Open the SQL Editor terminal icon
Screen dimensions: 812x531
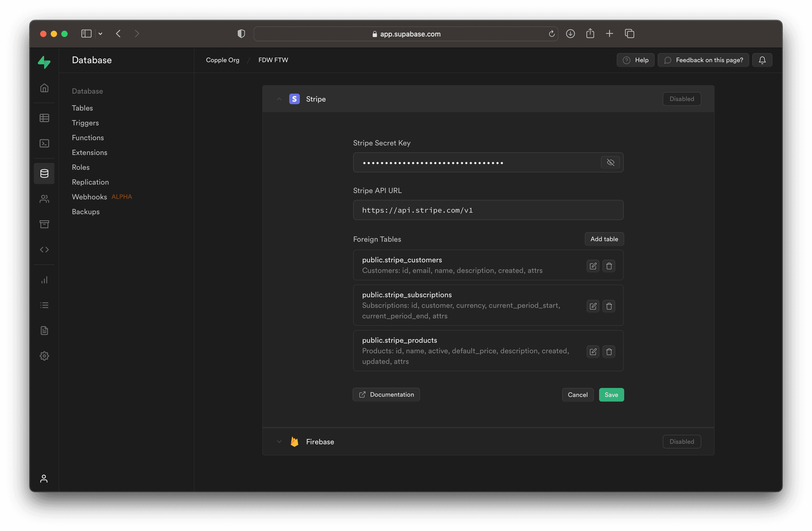pos(44,143)
